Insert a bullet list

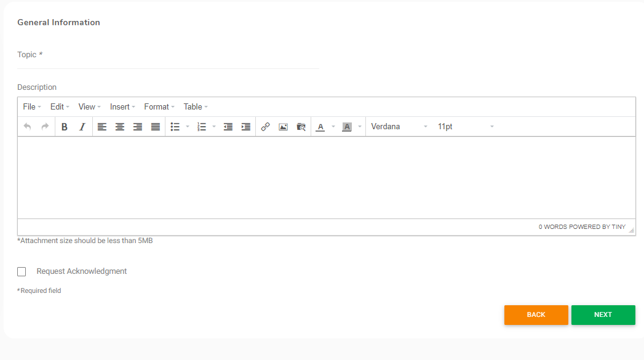175,127
